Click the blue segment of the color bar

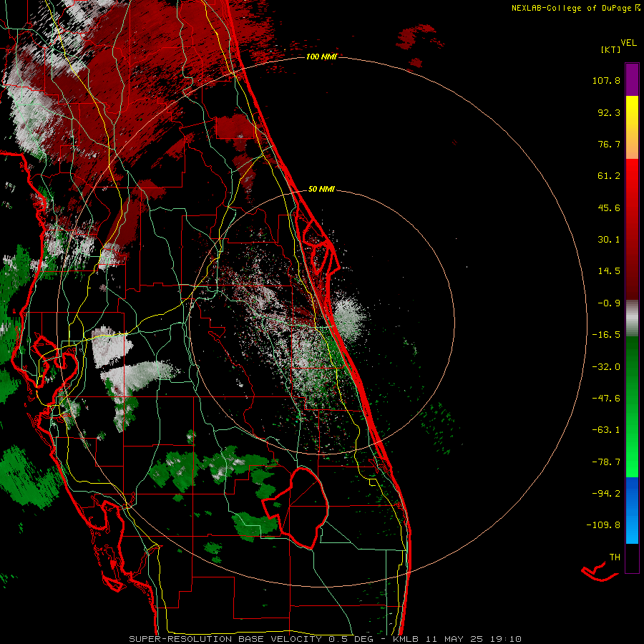click(632, 510)
